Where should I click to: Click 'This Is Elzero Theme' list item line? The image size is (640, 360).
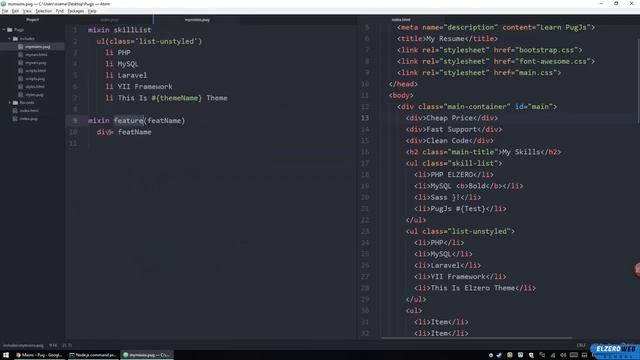tap(475, 288)
